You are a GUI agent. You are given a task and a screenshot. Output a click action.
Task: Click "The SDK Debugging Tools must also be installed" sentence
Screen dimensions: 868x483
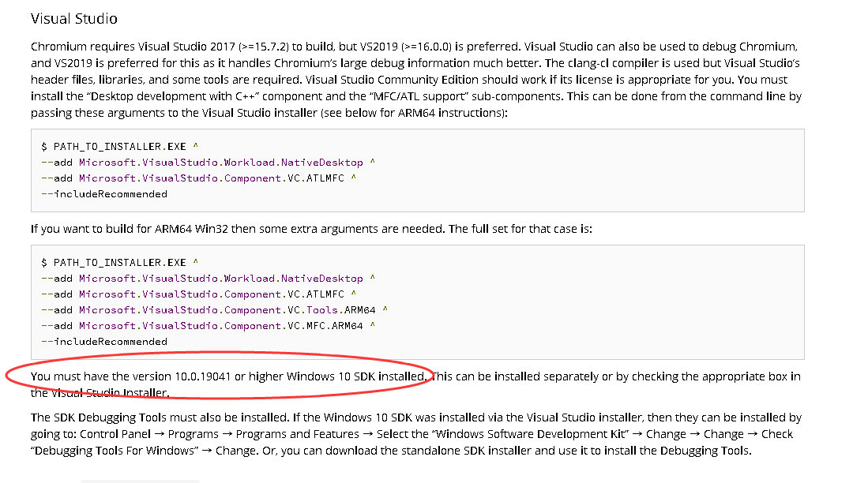pyautogui.click(x=160, y=417)
